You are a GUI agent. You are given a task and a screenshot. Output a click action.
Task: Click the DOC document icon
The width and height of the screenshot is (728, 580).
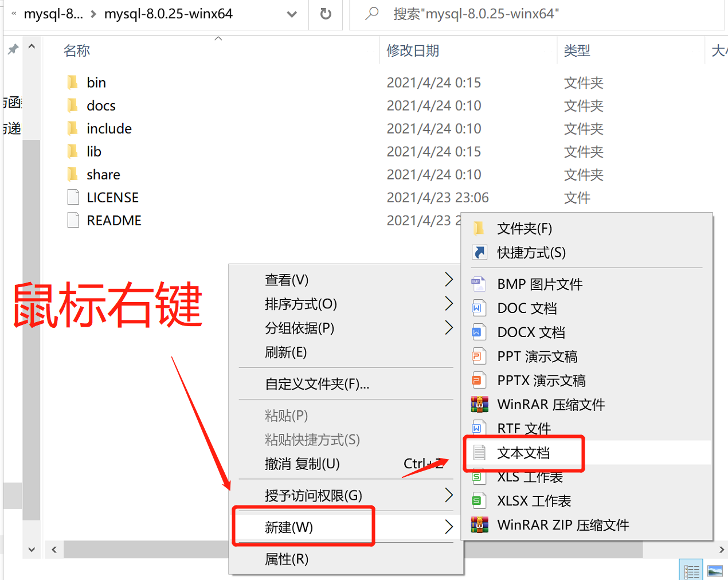(x=479, y=308)
